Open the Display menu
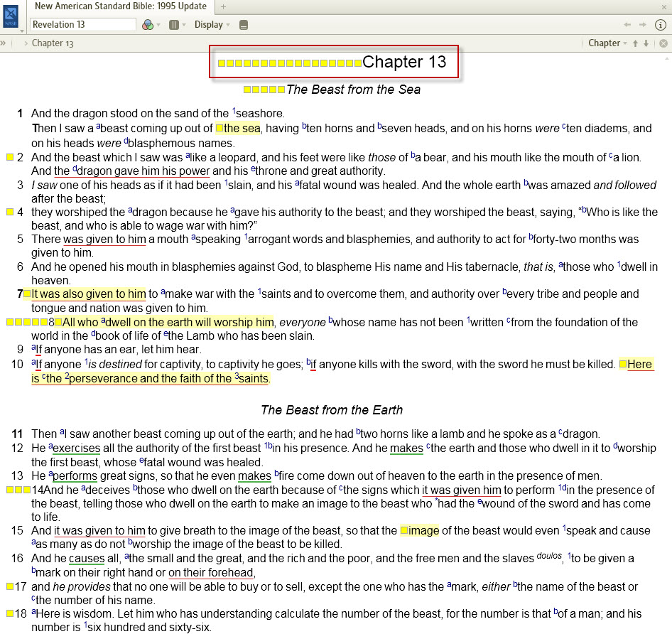This screenshot has width=672, height=634. [212, 24]
